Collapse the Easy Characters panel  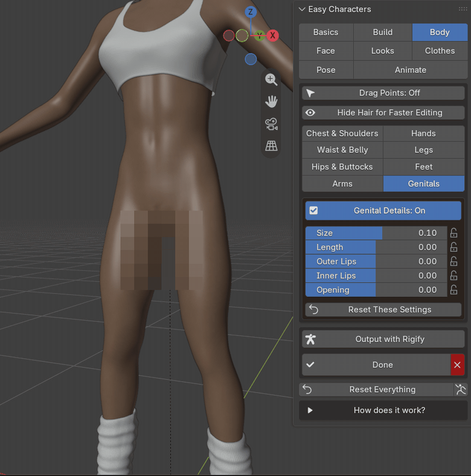point(302,9)
